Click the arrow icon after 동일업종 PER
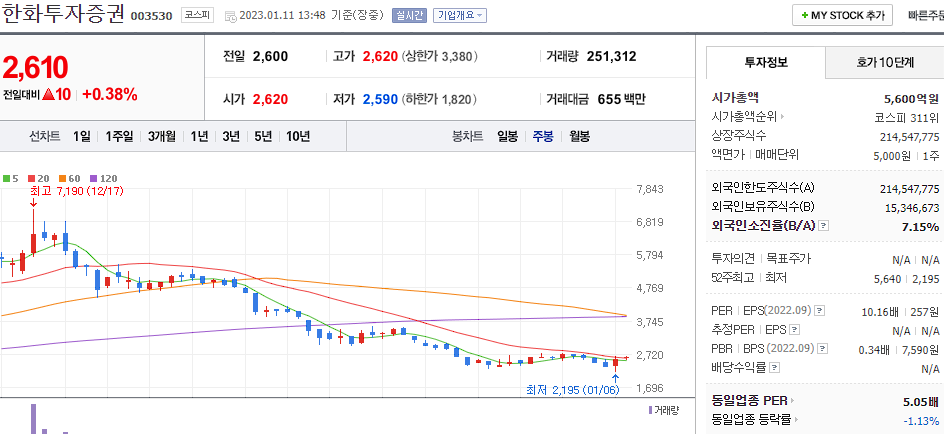This screenshot has height=434, width=944. pos(792,401)
